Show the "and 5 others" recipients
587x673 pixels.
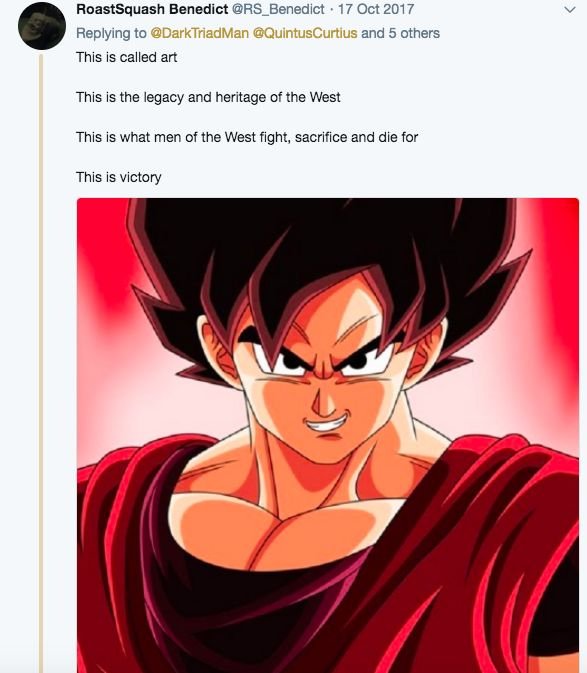point(400,33)
